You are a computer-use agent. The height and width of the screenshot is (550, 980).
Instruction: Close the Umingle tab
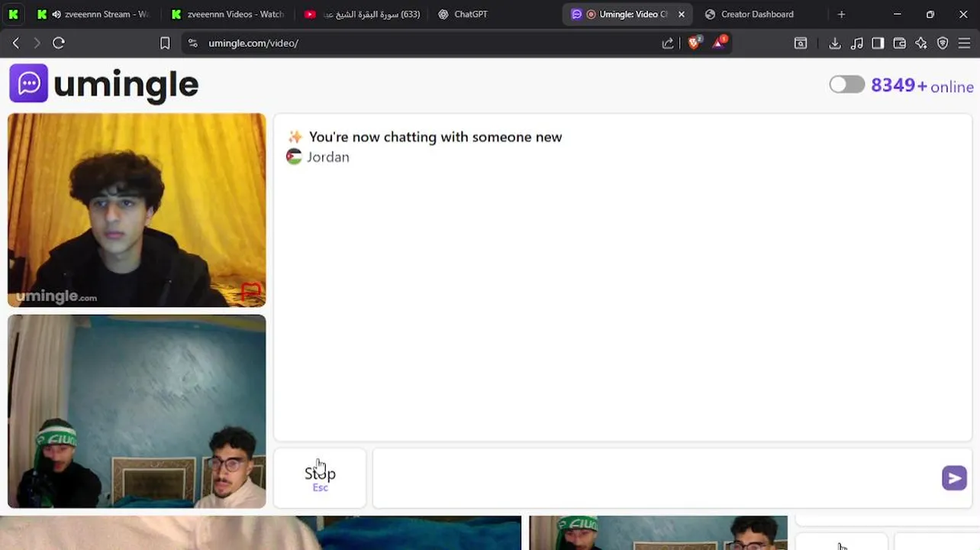[682, 14]
